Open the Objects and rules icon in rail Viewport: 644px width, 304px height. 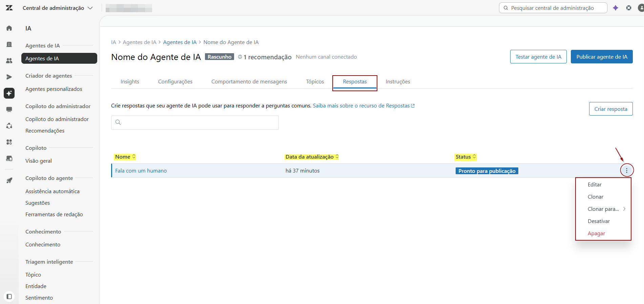(x=9, y=126)
